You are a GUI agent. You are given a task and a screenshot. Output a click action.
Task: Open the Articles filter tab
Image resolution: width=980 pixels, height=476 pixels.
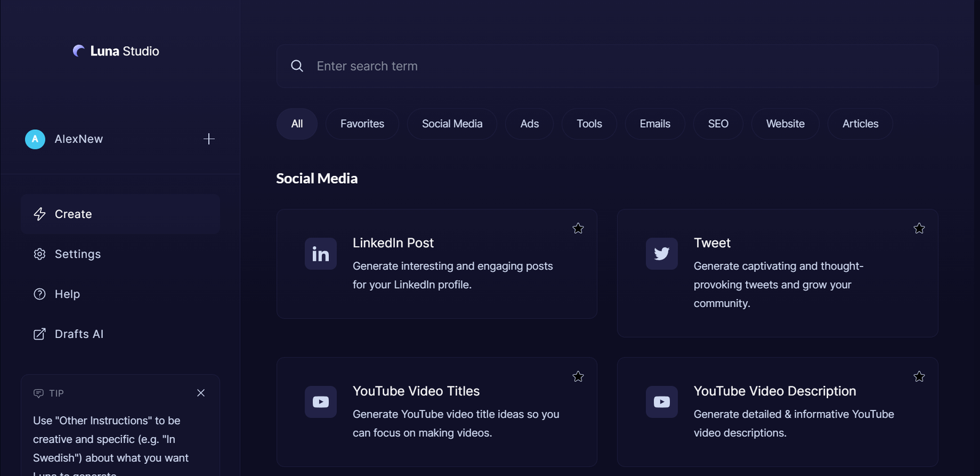(861, 124)
